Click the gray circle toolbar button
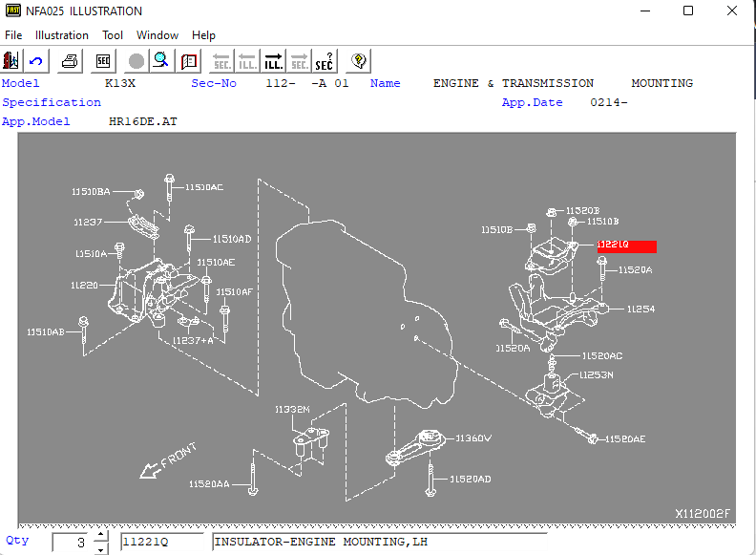 click(136, 61)
